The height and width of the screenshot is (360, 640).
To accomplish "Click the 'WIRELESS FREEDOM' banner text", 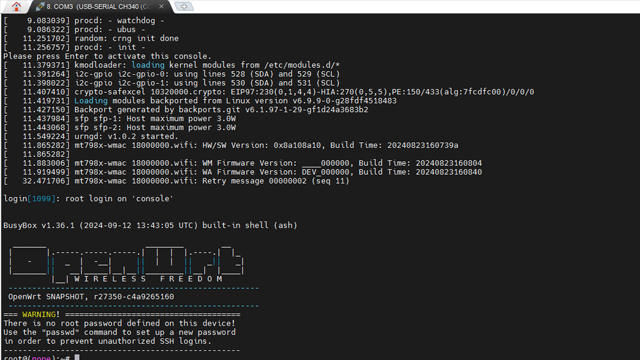I will point(149,279).
